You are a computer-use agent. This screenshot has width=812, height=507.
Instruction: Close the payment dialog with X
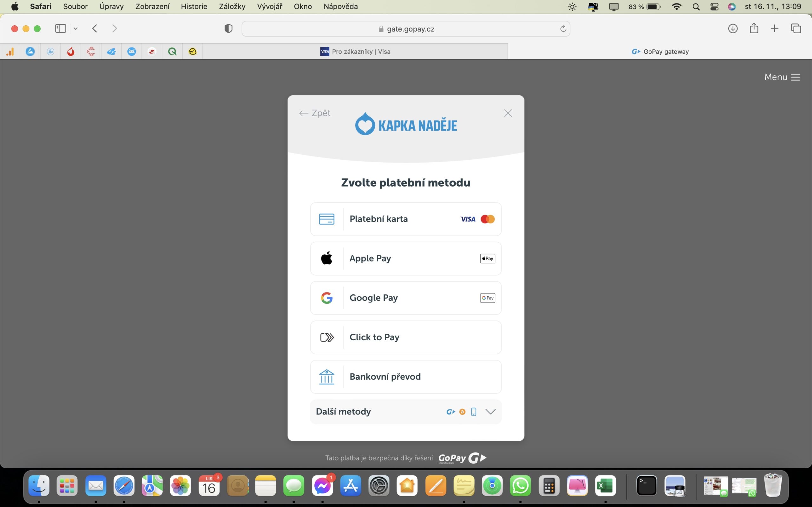(508, 113)
